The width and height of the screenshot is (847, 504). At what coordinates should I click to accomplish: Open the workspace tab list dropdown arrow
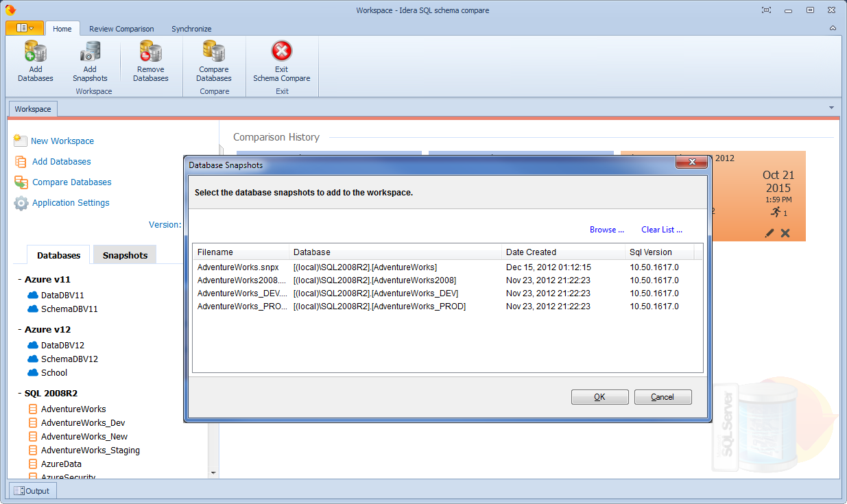832,108
